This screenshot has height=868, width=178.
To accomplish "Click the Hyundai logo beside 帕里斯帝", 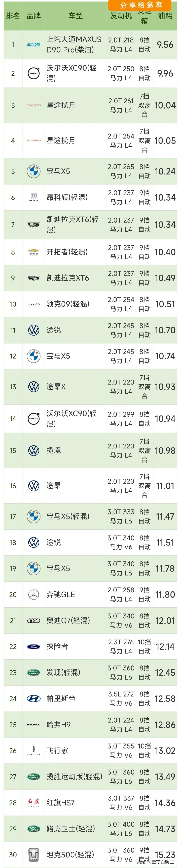I will tap(33, 699).
